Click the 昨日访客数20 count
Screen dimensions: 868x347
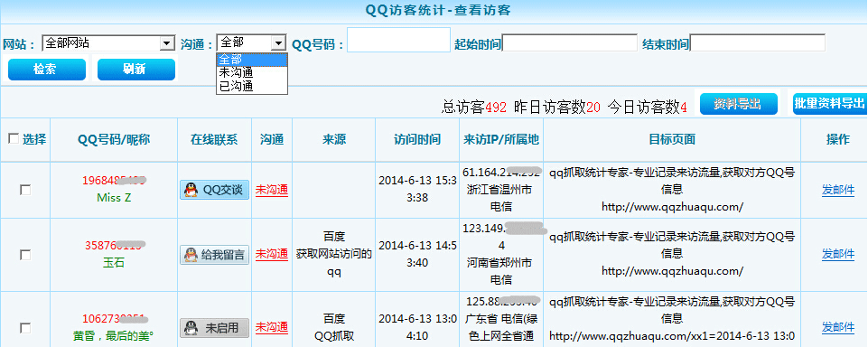click(x=557, y=107)
